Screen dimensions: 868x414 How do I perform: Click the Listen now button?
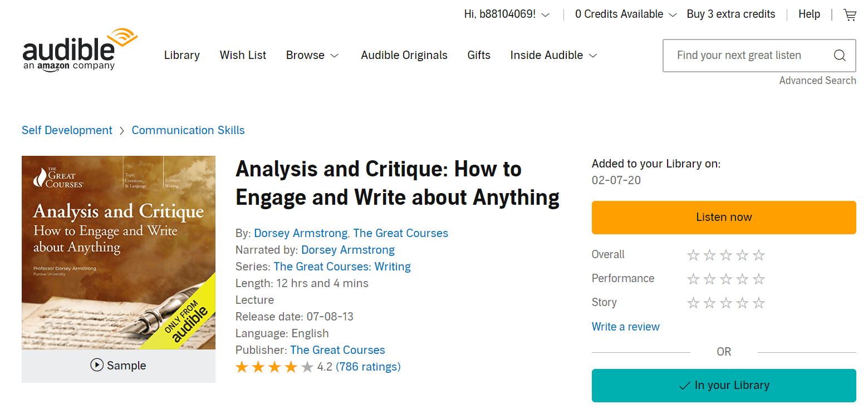point(724,218)
